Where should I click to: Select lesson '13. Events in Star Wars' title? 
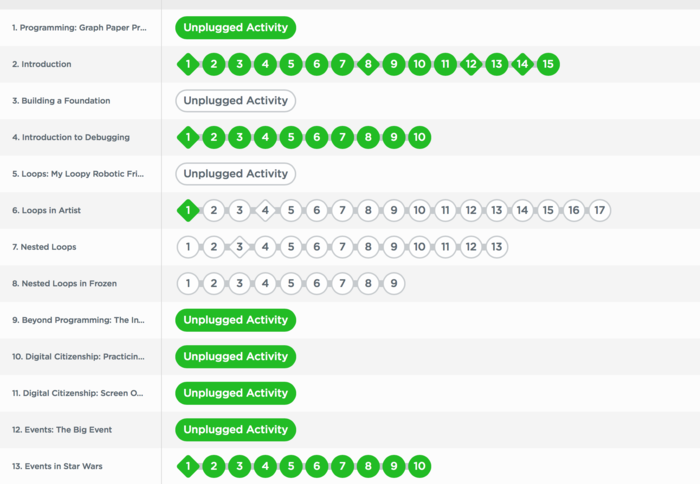(57, 466)
